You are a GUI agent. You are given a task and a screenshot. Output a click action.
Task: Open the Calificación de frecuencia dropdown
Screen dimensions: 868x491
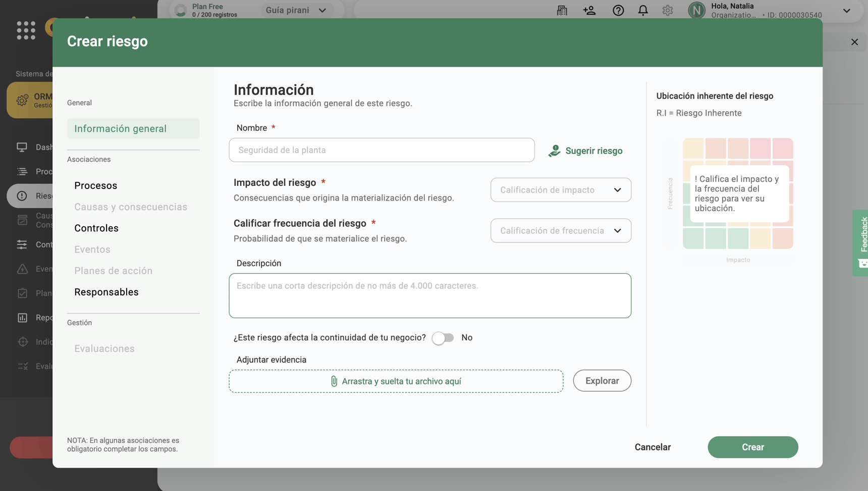click(x=560, y=230)
